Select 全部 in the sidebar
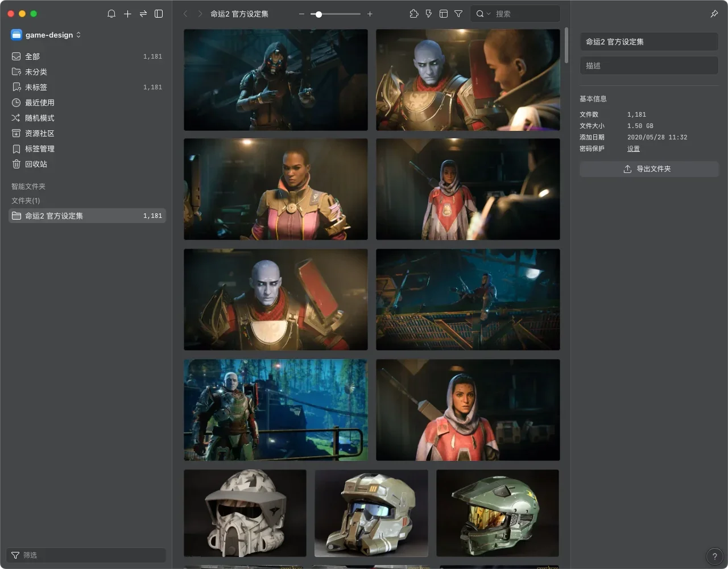The width and height of the screenshot is (728, 569). coord(87,56)
